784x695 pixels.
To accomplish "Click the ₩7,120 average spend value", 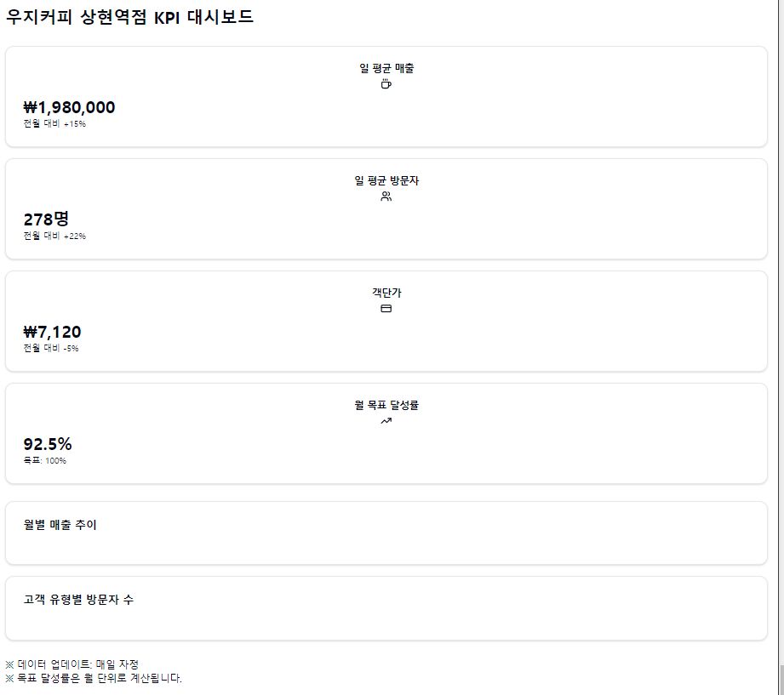I will 52,332.
